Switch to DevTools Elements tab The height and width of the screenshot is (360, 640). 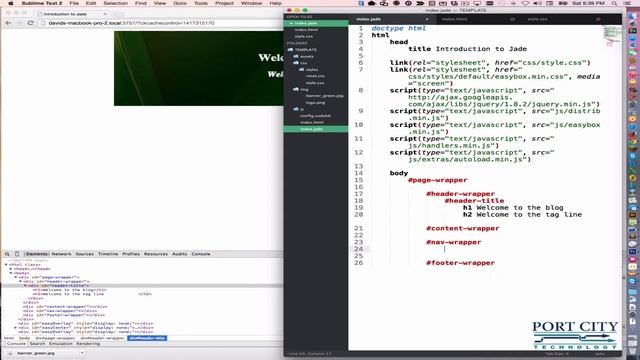[37, 254]
